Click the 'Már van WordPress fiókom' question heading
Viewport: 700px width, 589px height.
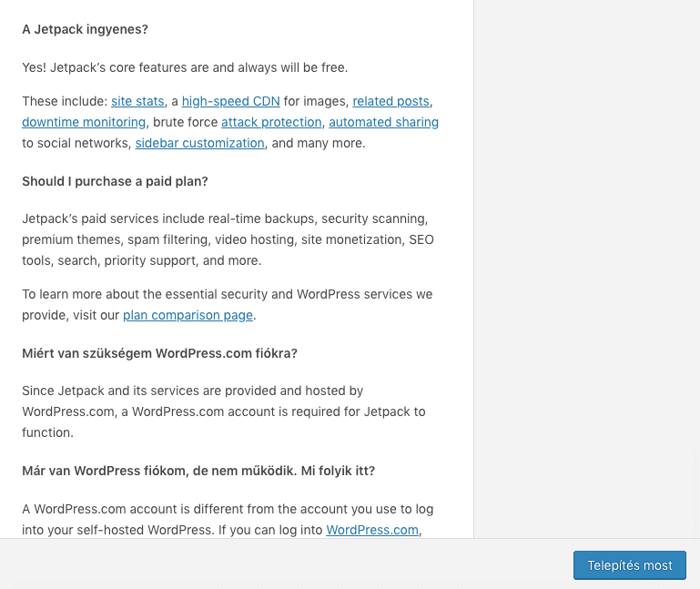(x=198, y=472)
